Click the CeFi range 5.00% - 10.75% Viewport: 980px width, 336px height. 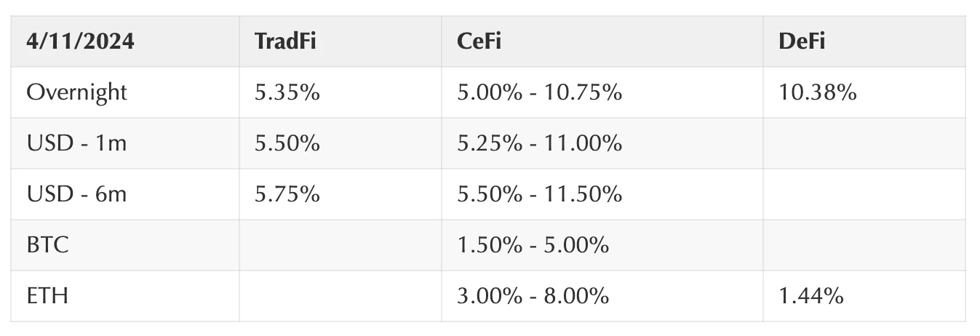(539, 92)
